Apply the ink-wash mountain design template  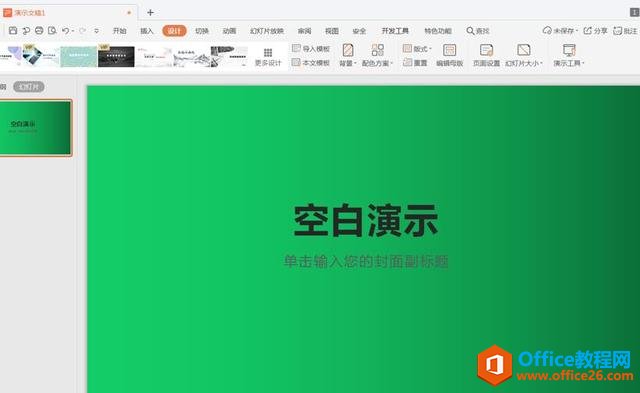point(192,56)
